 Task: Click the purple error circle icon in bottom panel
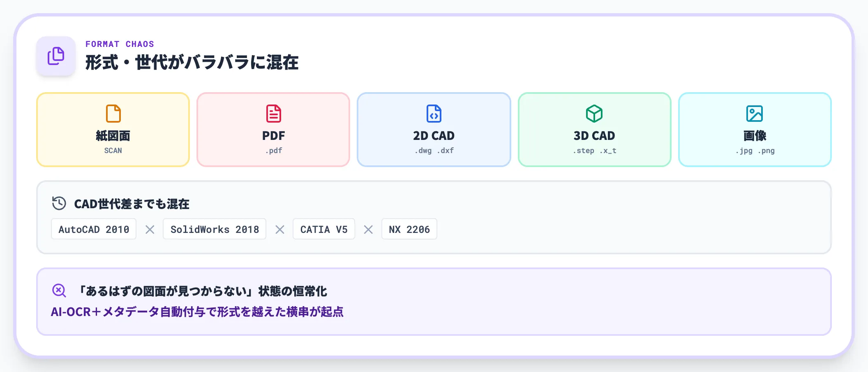(59, 291)
